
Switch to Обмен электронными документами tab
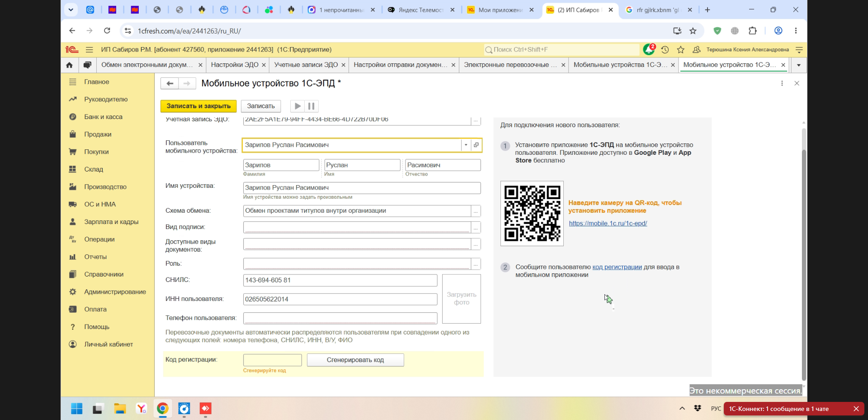pyautogui.click(x=147, y=65)
